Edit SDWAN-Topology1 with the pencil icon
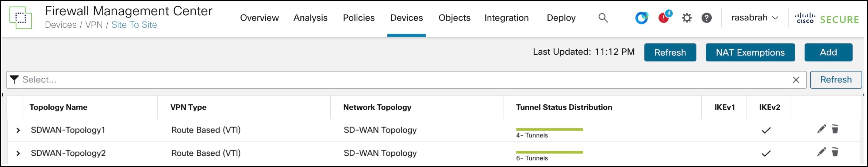The height and width of the screenshot is (167, 868). 821,129
